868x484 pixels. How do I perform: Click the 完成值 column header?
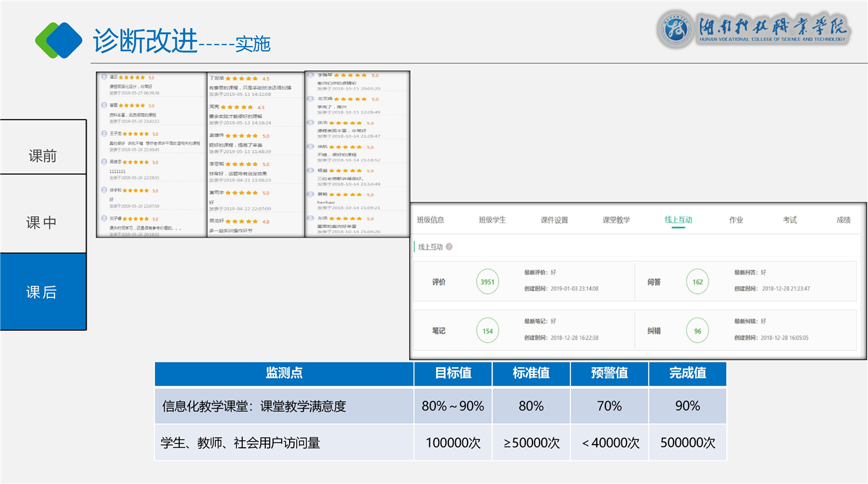click(687, 373)
